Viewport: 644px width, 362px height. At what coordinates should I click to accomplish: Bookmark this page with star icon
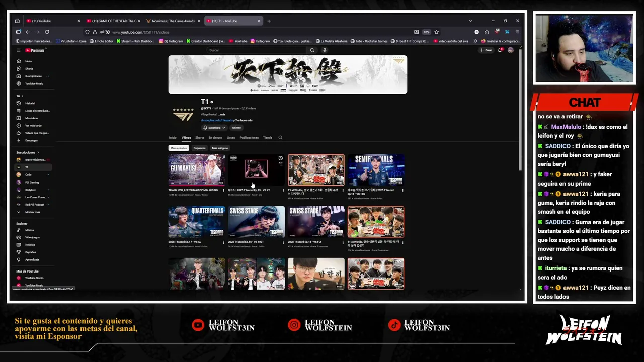click(x=436, y=32)
